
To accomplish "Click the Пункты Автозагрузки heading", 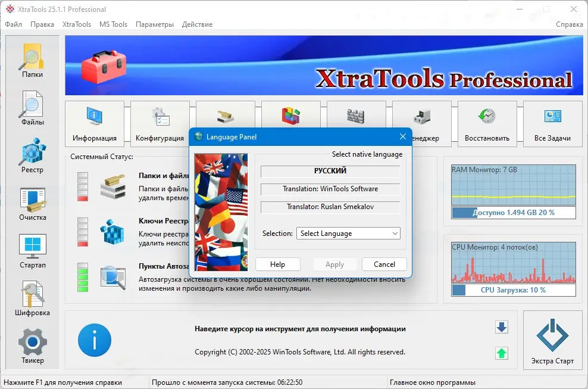I will click(164, 266).
